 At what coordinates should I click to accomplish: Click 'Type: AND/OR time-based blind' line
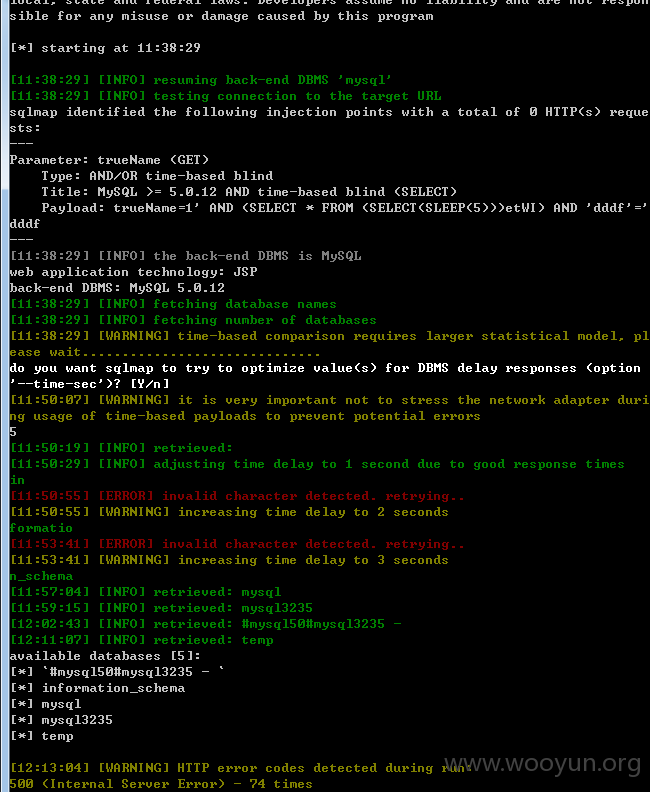coord(157,176)
